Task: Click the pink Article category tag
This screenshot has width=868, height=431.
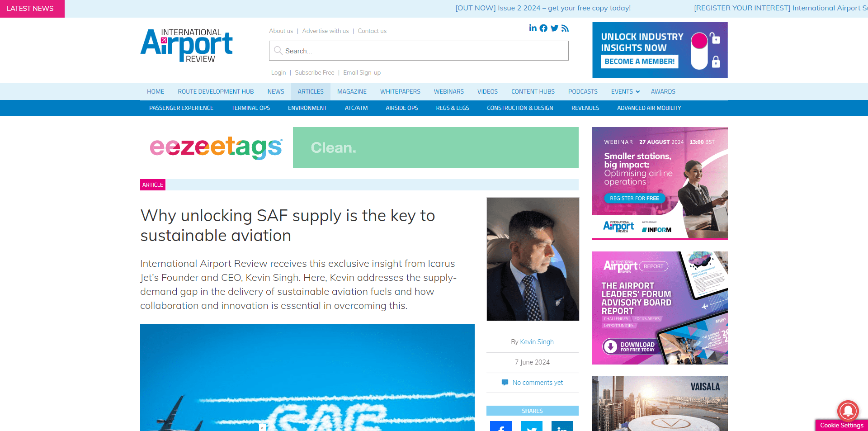Action: (x=153, y=185)
